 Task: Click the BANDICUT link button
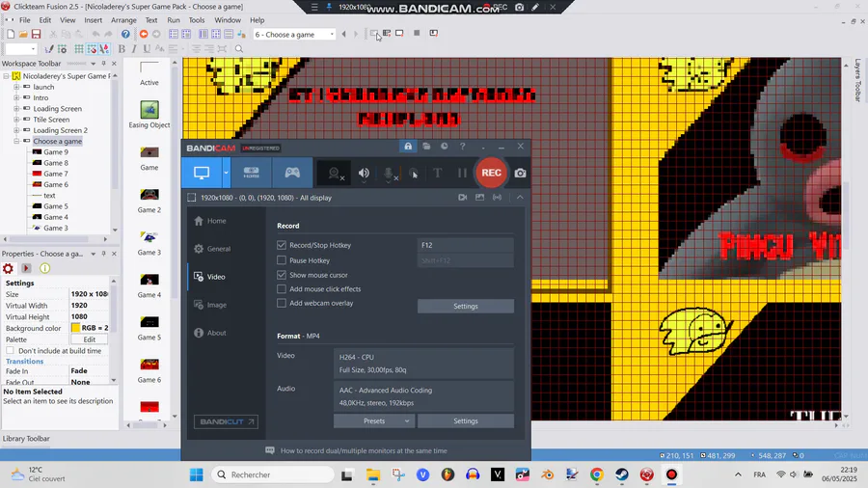(x=226, y=421)
